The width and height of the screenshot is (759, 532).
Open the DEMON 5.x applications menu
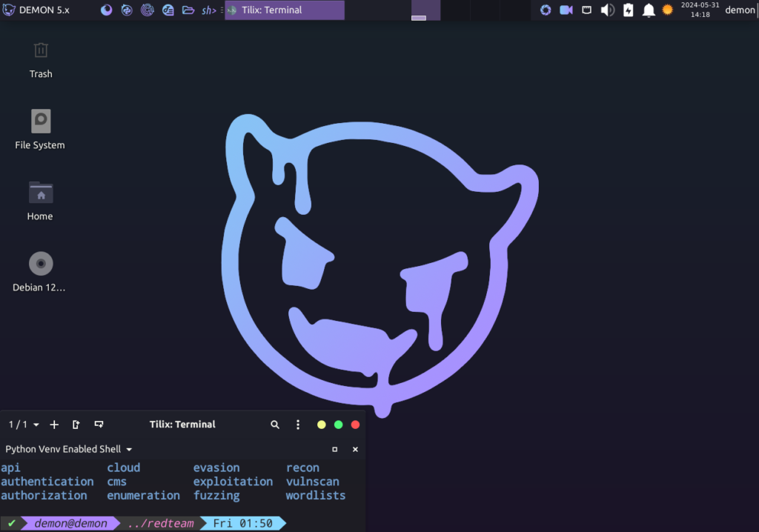(x=36, y=10)
